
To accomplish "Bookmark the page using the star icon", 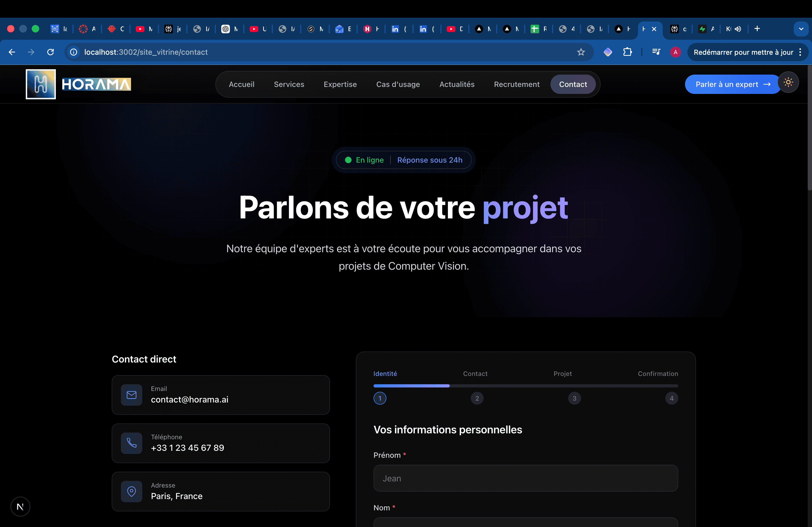I will click(x=581, y=52).
